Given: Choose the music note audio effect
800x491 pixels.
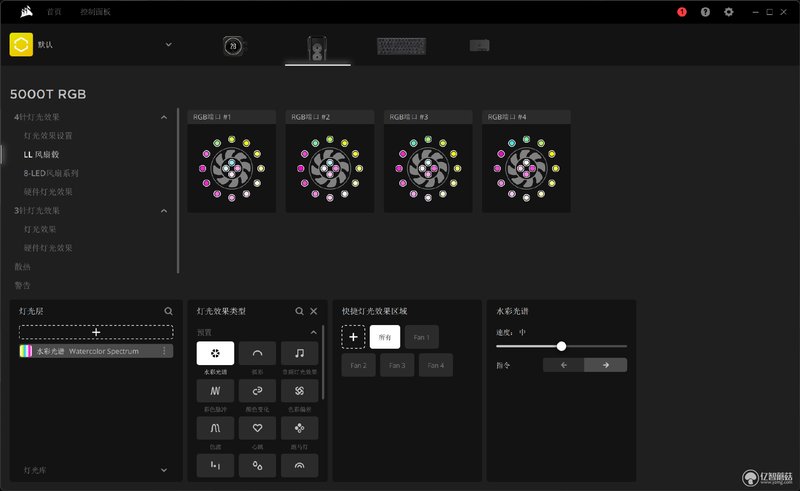Looking at the screenshot, I should click(299, 353).
